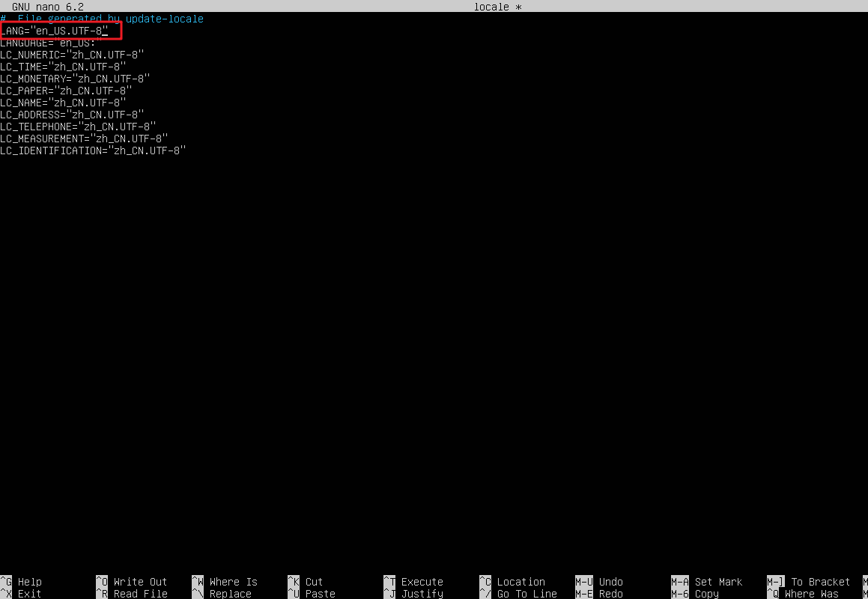Click the Read File shortcut
The width and height of the screenshot is (868, 599).
(140, 594)
